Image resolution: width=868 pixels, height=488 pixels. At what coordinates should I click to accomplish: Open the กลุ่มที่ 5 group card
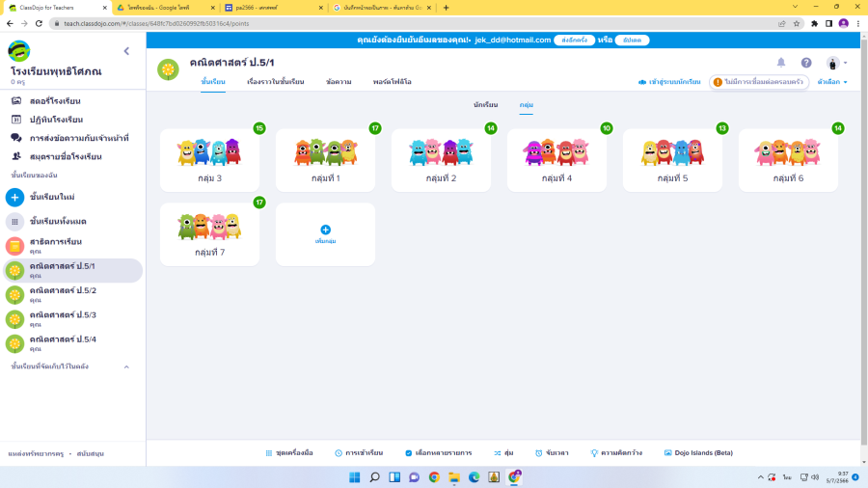tap(672, 160)
